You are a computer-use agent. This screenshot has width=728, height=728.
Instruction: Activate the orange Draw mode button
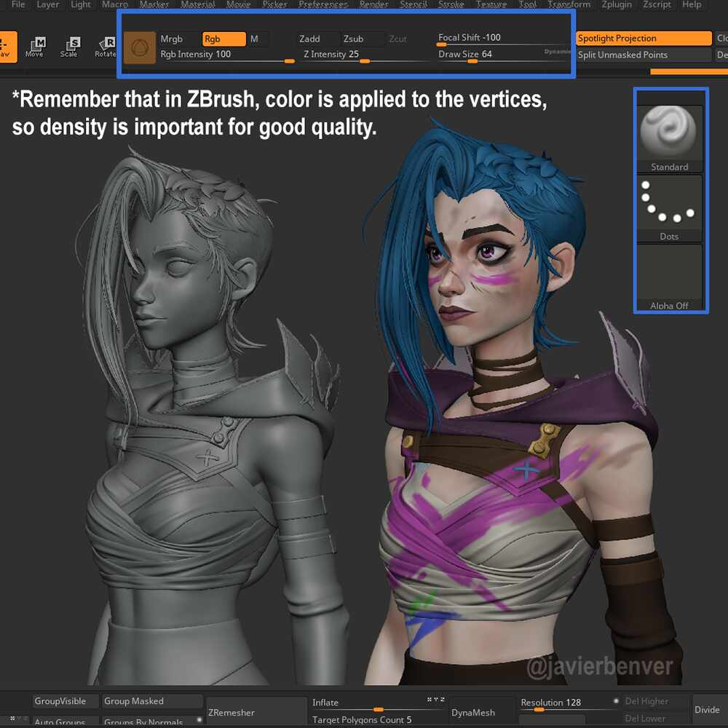click(x=8, y=47)
